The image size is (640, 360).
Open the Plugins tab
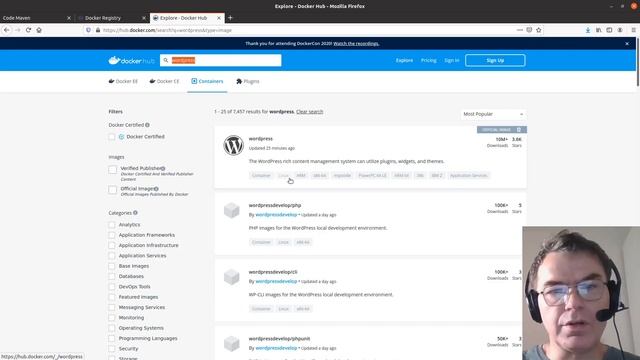(248, 81)
